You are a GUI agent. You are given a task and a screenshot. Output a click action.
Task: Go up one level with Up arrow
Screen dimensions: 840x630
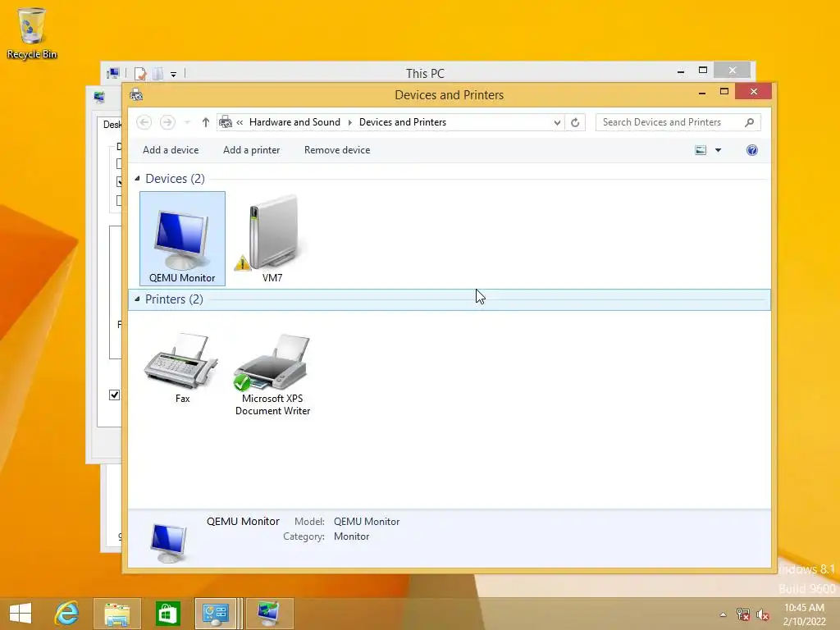(x=206, y=122)
